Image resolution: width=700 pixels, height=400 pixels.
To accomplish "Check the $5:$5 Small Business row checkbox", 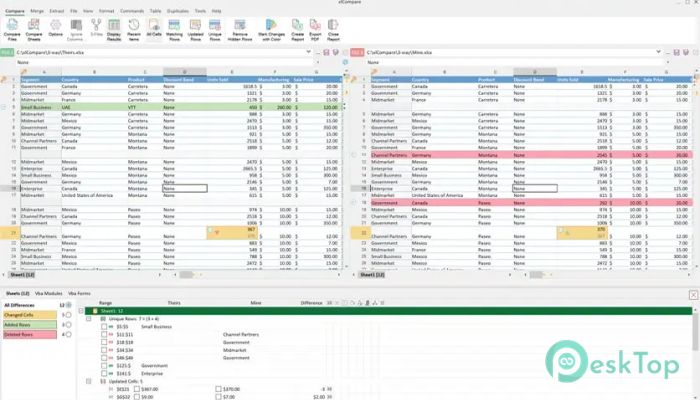I will (104, 327).
